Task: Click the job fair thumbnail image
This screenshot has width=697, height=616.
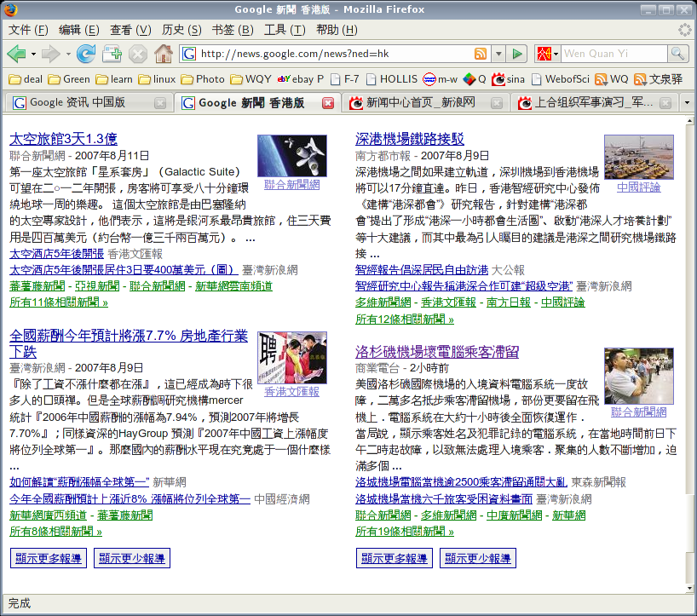Action: coord(292,357)
